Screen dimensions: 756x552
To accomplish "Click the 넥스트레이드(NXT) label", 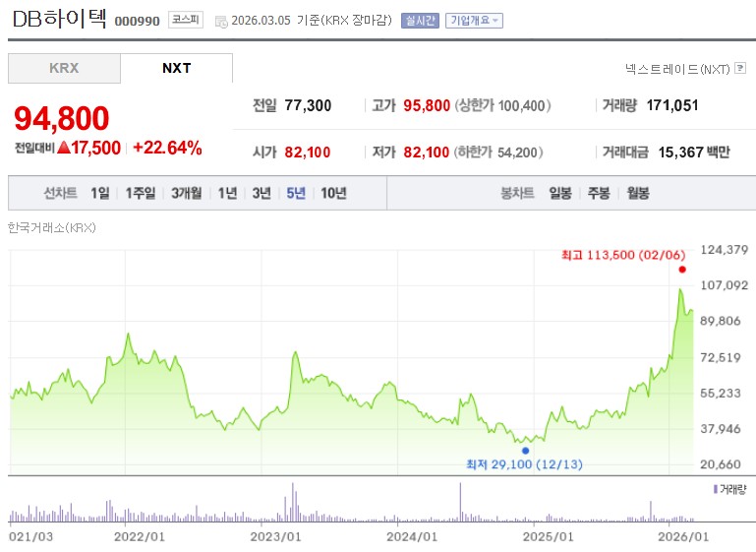I will pos(677,69).
